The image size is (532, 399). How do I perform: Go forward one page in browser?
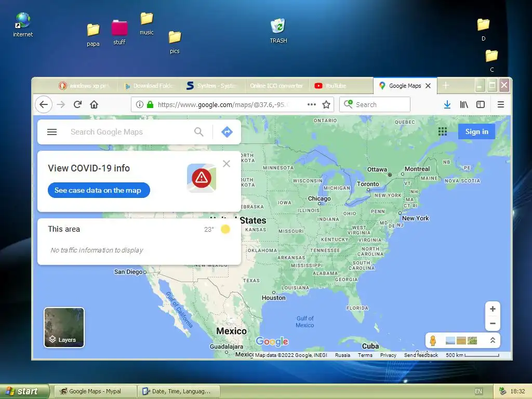(61, 104)
